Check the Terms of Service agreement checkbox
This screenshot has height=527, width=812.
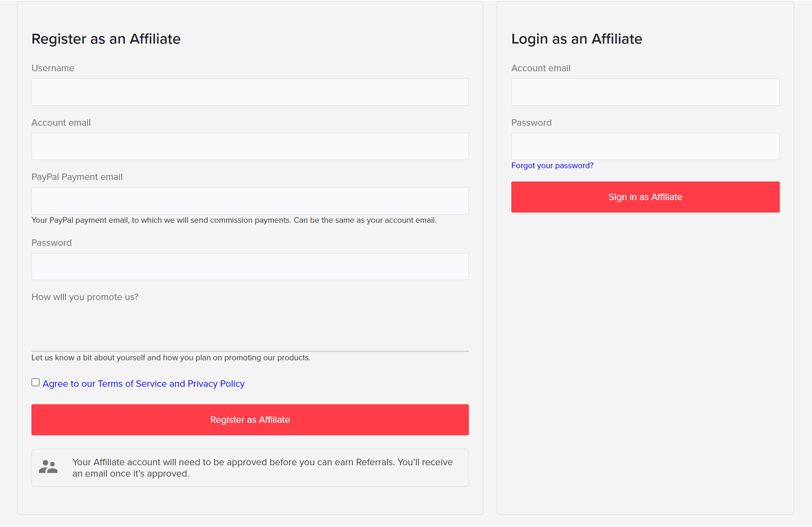(x=36, y=382)
